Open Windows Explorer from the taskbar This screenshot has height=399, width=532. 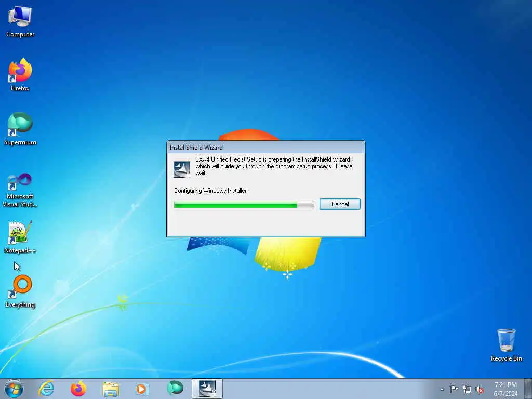111,389
